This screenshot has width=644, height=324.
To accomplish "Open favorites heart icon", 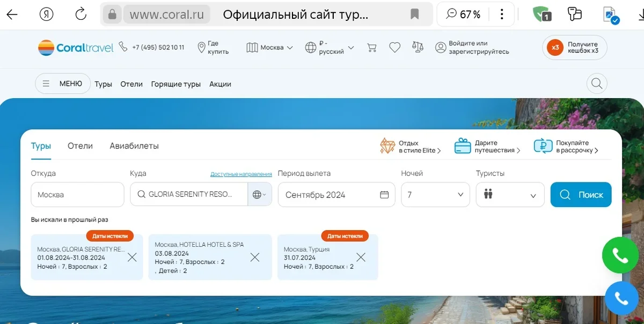I will click(394, 48).
